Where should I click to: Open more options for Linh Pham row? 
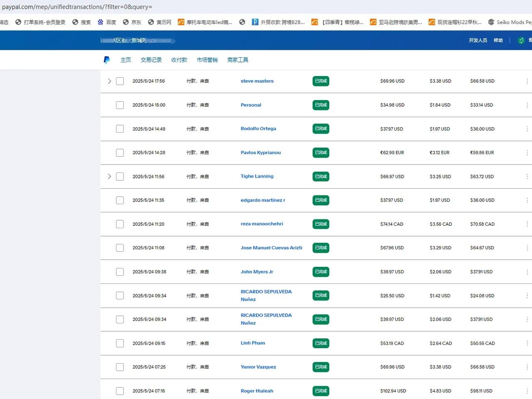[527, 343]
